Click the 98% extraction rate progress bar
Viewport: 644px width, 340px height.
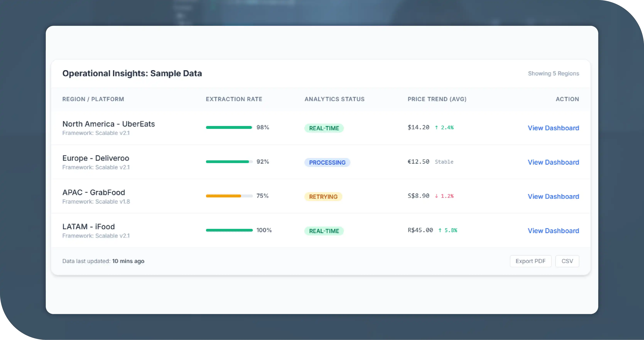coord(229,127)
